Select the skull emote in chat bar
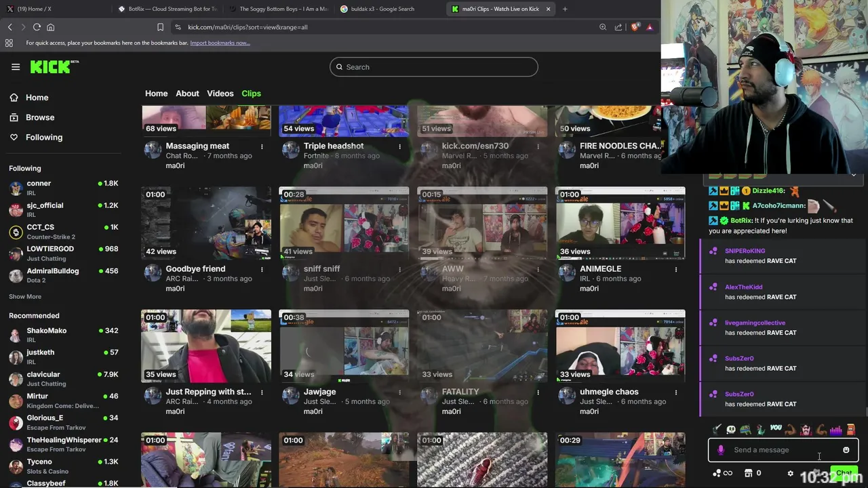 pos(731,430)
